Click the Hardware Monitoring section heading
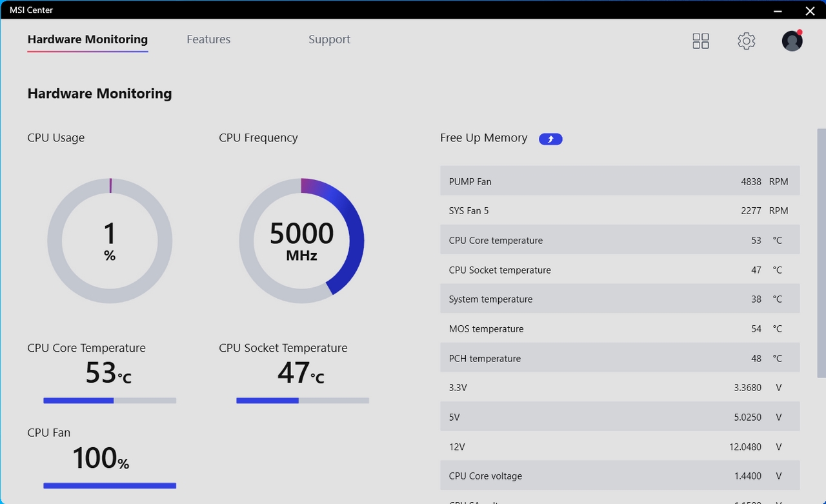Screen dimensions: 826x504 (x=99, y=94)
